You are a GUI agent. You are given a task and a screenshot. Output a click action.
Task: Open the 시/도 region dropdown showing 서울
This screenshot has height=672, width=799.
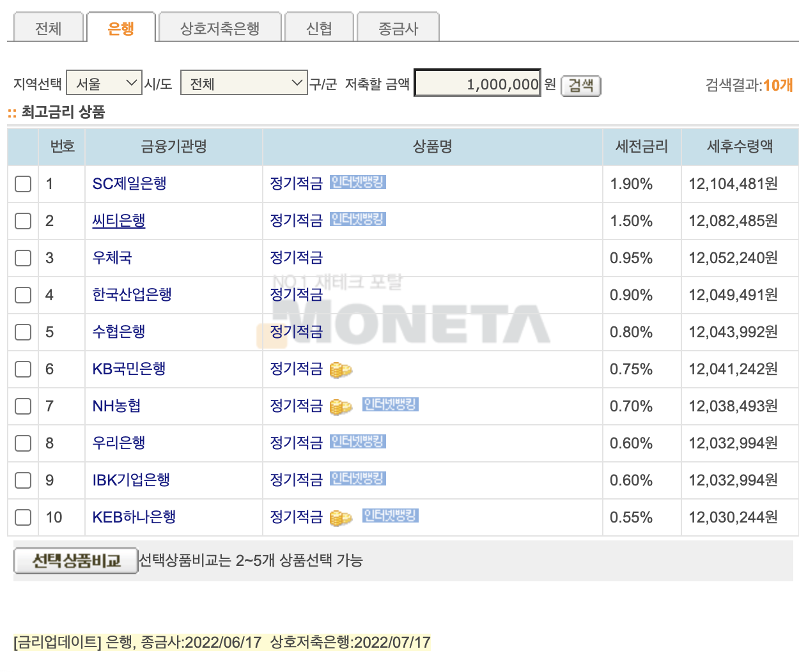(104, 83)
